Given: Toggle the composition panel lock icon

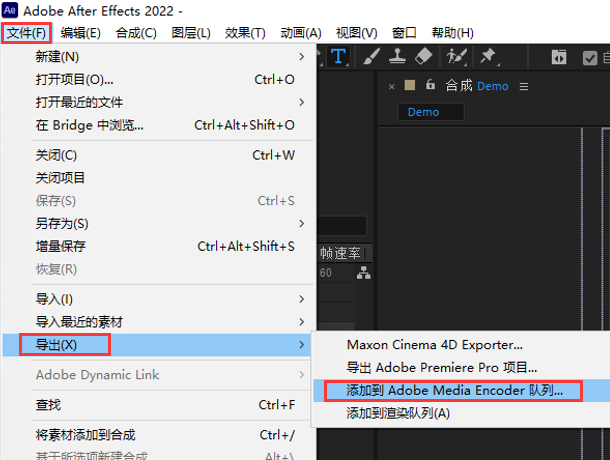Looking at the screenshot, I should [430, 84].
